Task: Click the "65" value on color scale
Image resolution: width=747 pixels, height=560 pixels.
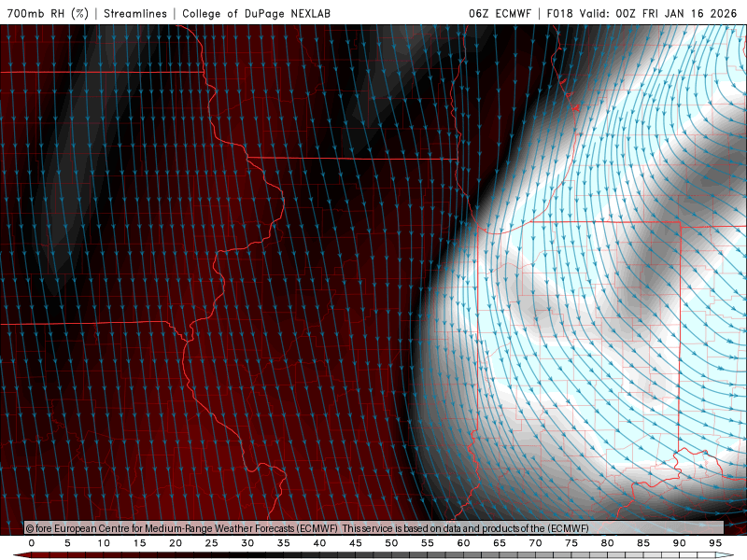Action: coord(500,543)
